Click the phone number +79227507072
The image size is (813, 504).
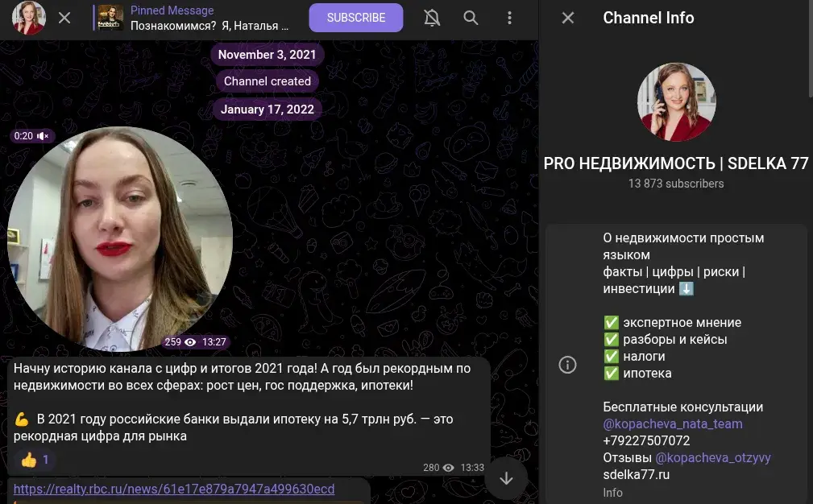click(x=646, y=441)
